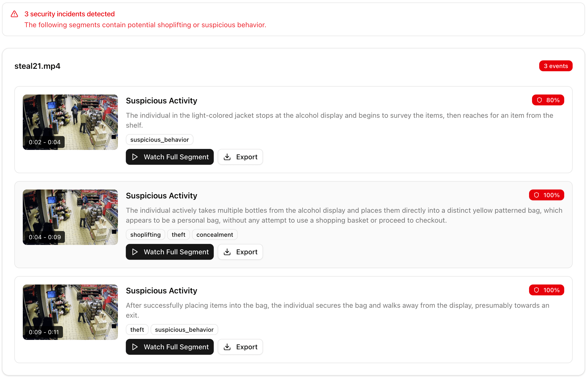Click the shield icon on the last incident's badge

[x=537, y=290]
